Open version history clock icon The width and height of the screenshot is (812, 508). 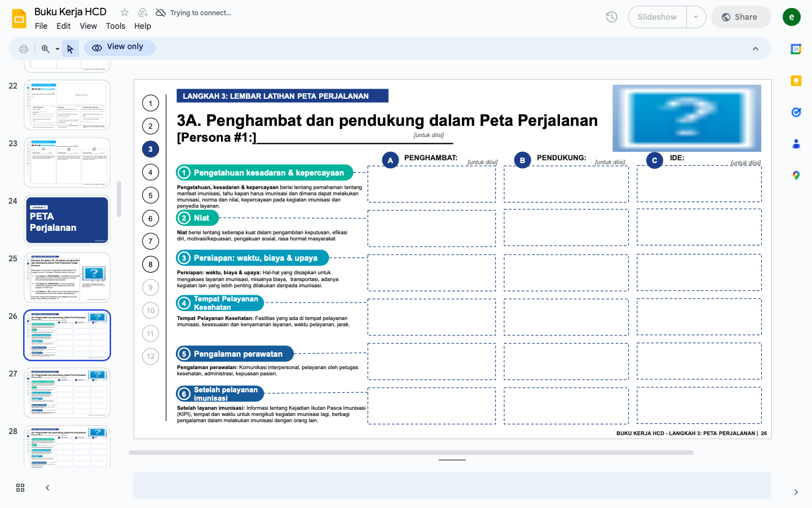pyautogui.click(x=612, y=17)
